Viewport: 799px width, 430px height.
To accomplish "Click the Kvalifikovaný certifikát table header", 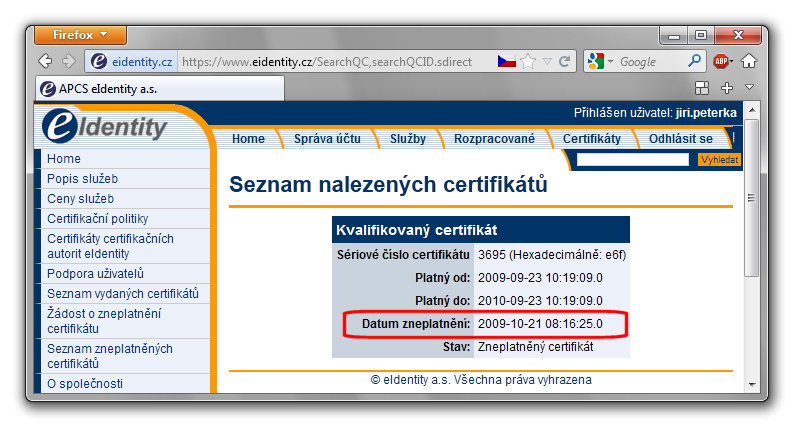I will tap(481, 230).
